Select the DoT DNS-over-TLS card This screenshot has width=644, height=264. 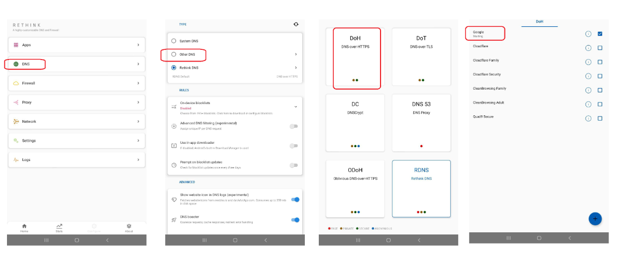point(421,58)
